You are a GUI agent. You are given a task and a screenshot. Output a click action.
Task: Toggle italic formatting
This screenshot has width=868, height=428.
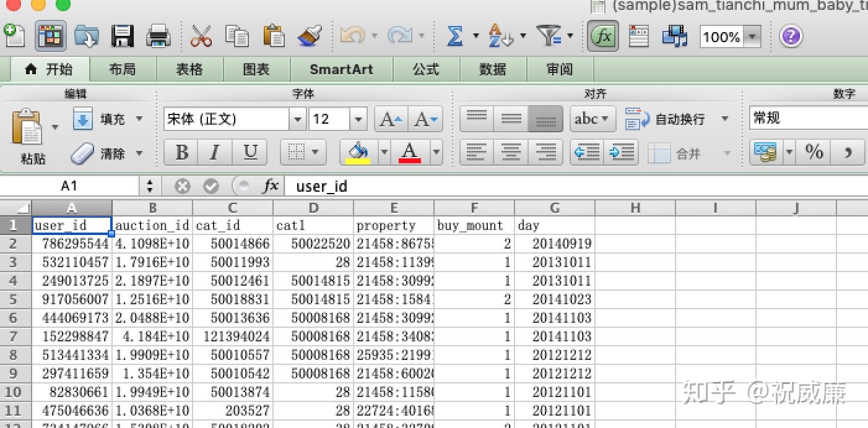(x=215, y=152)
